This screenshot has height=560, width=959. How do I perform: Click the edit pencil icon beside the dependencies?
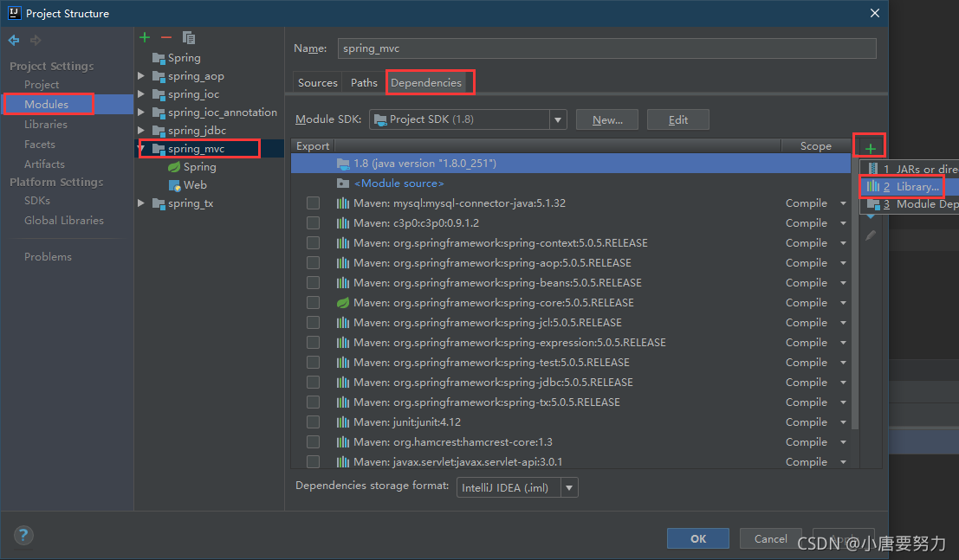[x=871, y=235]
